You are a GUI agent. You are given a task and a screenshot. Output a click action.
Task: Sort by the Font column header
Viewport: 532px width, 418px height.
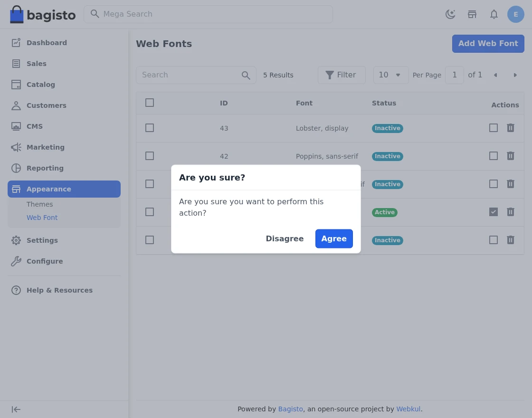pyautogui.click(x=304, y=103)
